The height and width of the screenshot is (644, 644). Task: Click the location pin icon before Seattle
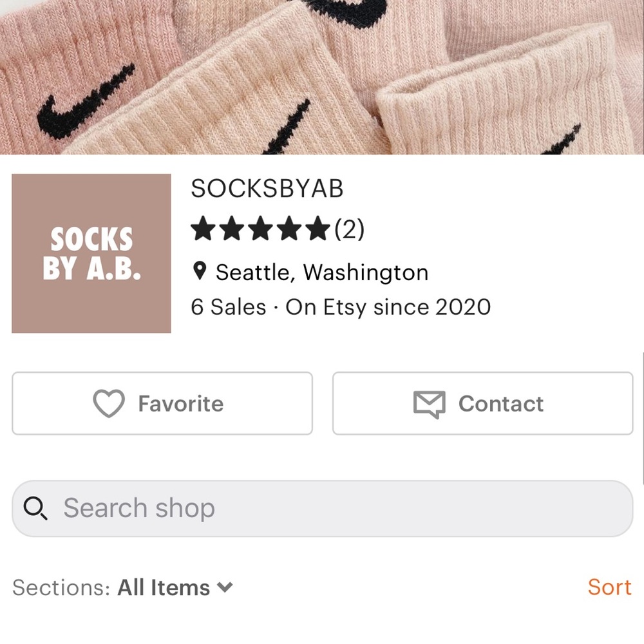click(x=200, y=271)
